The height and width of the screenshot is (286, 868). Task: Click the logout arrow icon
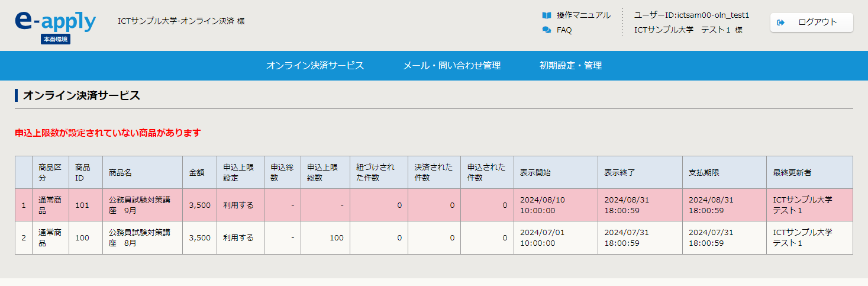(x=781, y=23)
